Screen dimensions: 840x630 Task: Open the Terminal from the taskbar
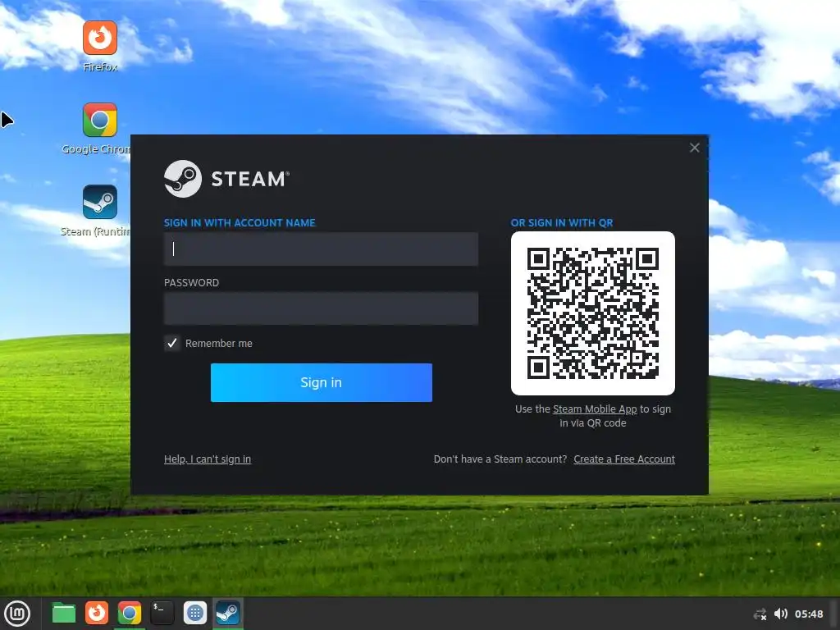(162, 614)
